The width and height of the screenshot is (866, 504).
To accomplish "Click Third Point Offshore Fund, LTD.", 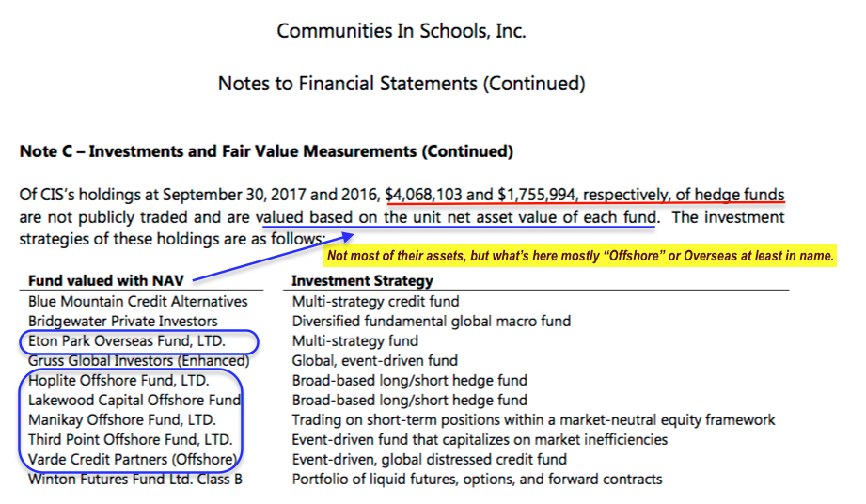I will (130, 439).
